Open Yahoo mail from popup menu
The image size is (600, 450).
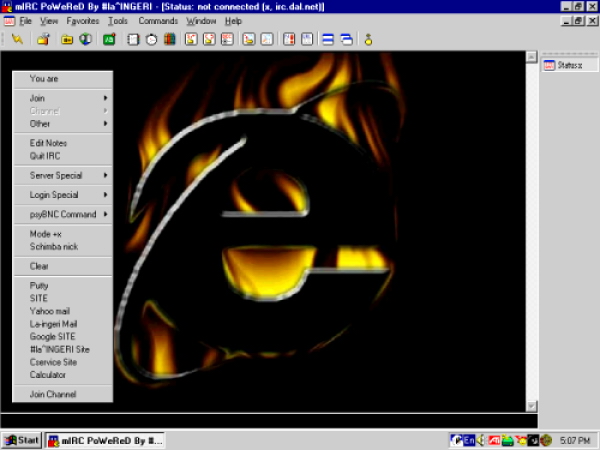[x=63, y=311]
